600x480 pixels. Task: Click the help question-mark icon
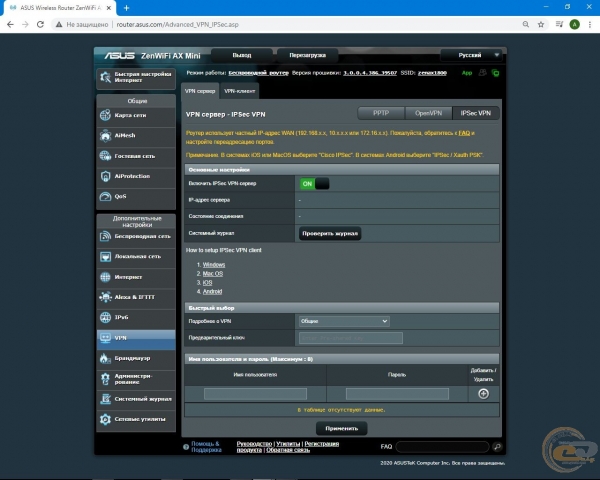pyautogui.click(x=186, y=447)
